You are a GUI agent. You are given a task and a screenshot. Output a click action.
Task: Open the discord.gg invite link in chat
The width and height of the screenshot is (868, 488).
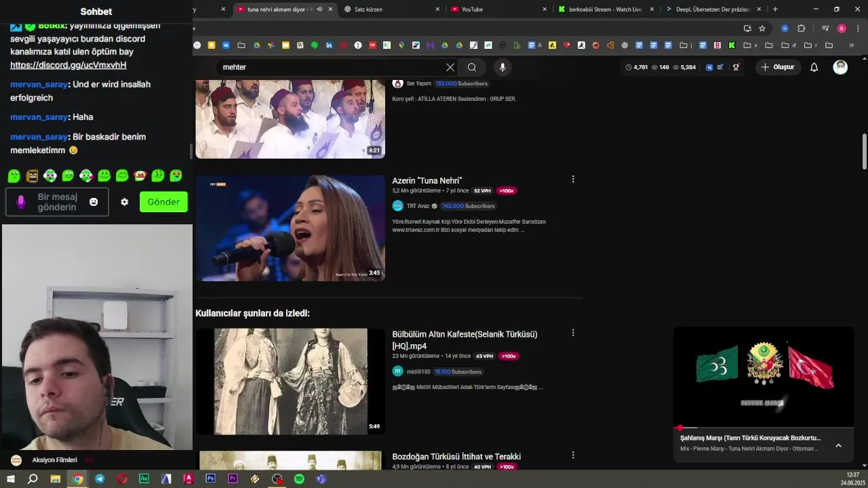(68, 65)
